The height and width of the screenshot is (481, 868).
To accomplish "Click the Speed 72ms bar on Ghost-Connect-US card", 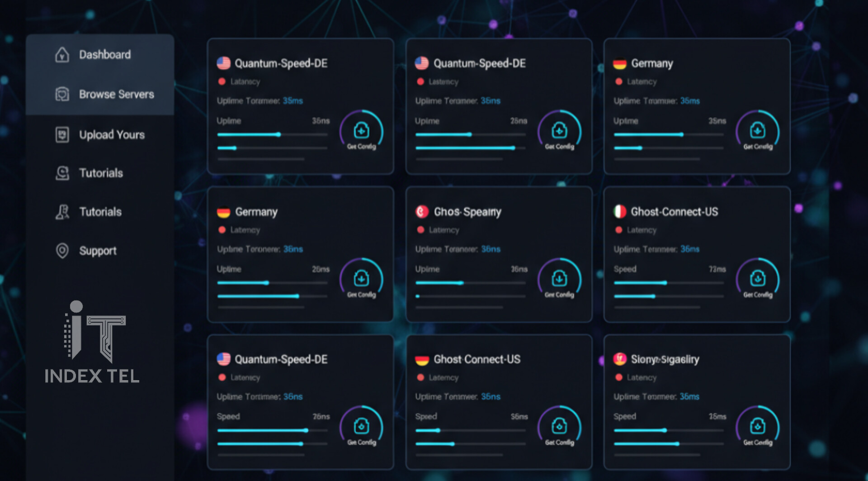I will [x=669, y=283].
